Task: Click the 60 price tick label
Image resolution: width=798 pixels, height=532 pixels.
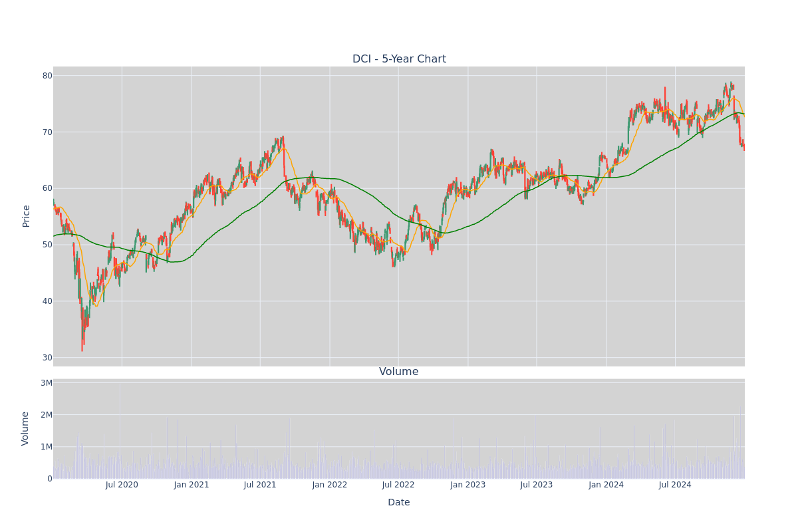Action: pyautogui.click(x=47, y=188)
